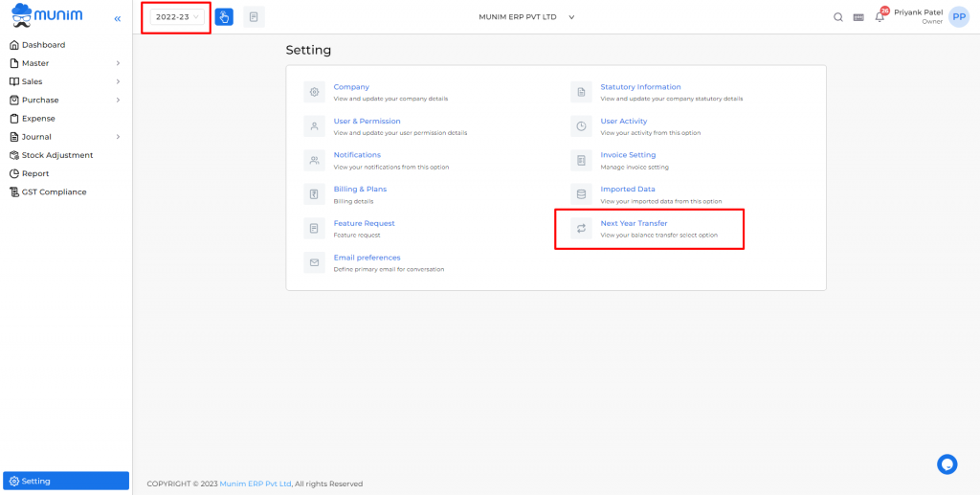Screen dimensions: 980x495
Task: Expand the Journal submenu chevron
Action: coord(118,137)
